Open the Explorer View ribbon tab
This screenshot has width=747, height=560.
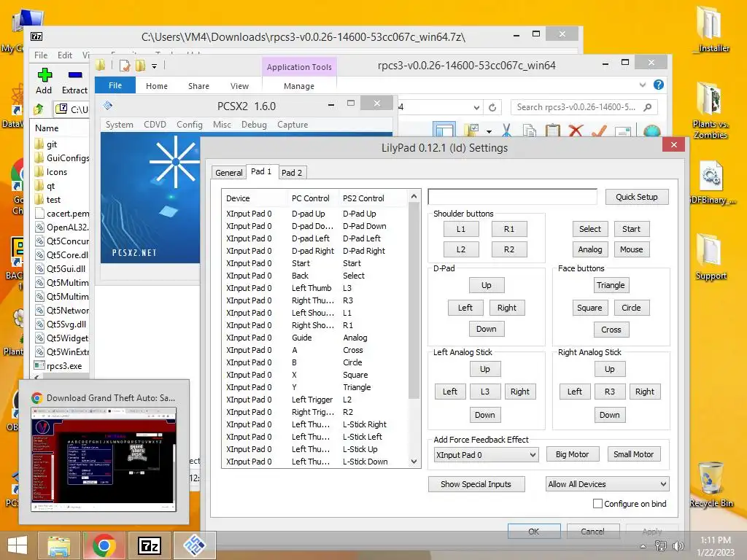click(239, 86)
